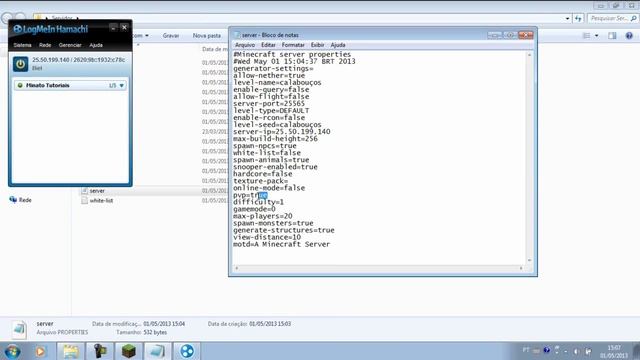The width and height of the screenshot is (640, 360).
Task: Click Notepad horizontal scroll left arrow
Action: pos(237,268)
